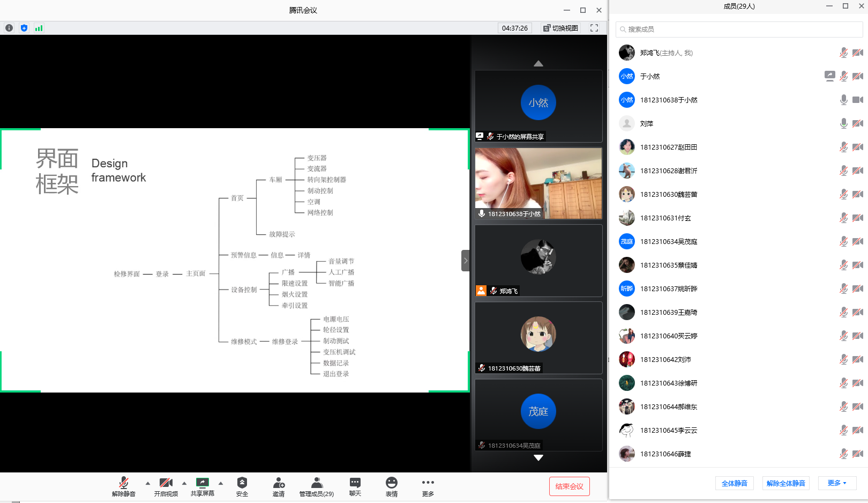Viewport: 868px width, 503px height.
Task: Click the 全体静音 mute all button
Action: (734, 483)
